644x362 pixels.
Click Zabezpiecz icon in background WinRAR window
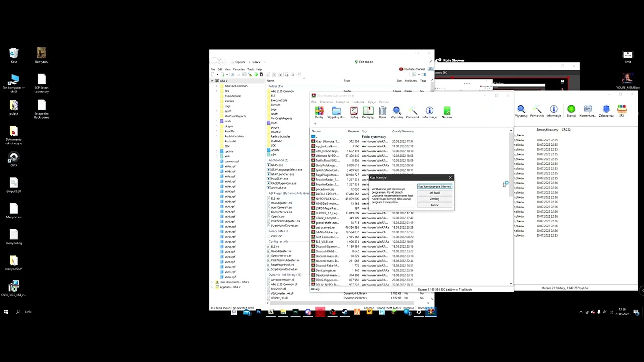606,110
